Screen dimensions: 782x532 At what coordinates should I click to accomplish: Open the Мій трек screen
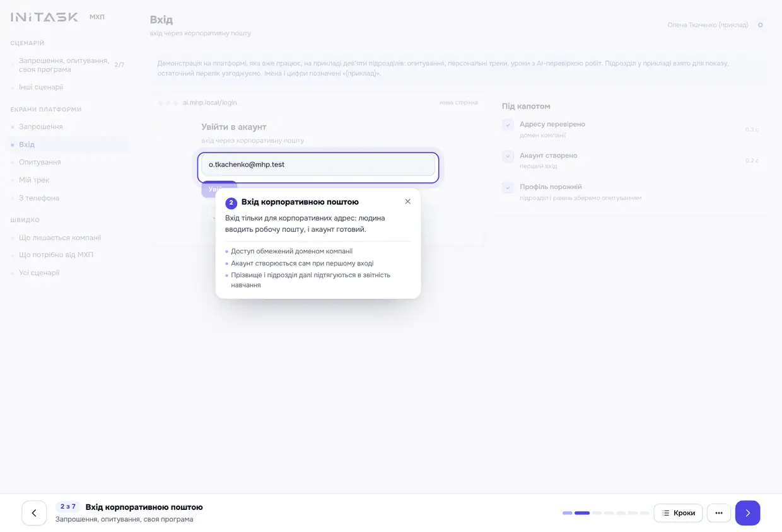click(34, 180)
